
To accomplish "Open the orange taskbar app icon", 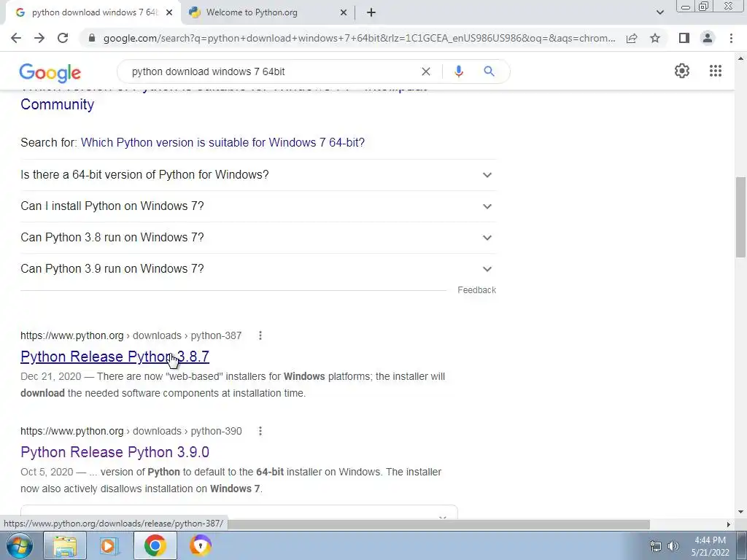I will pyautogui.click(x=200, y=545).
